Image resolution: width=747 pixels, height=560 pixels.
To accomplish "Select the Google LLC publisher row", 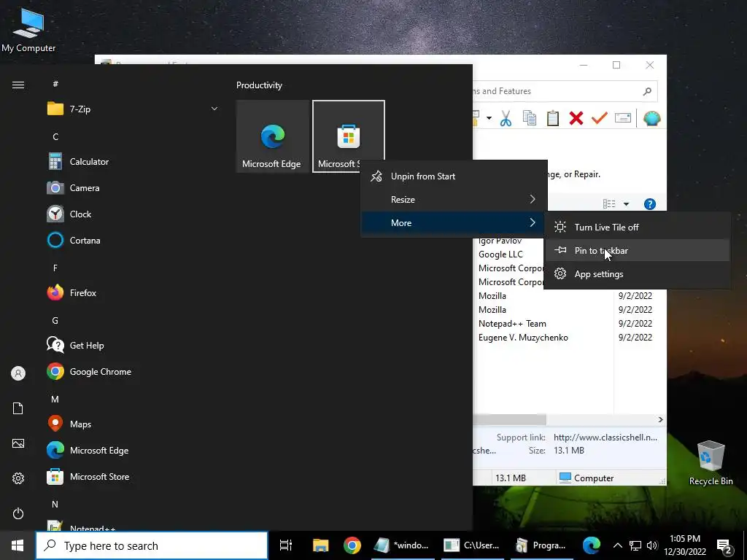I will (x=500, y=254).
